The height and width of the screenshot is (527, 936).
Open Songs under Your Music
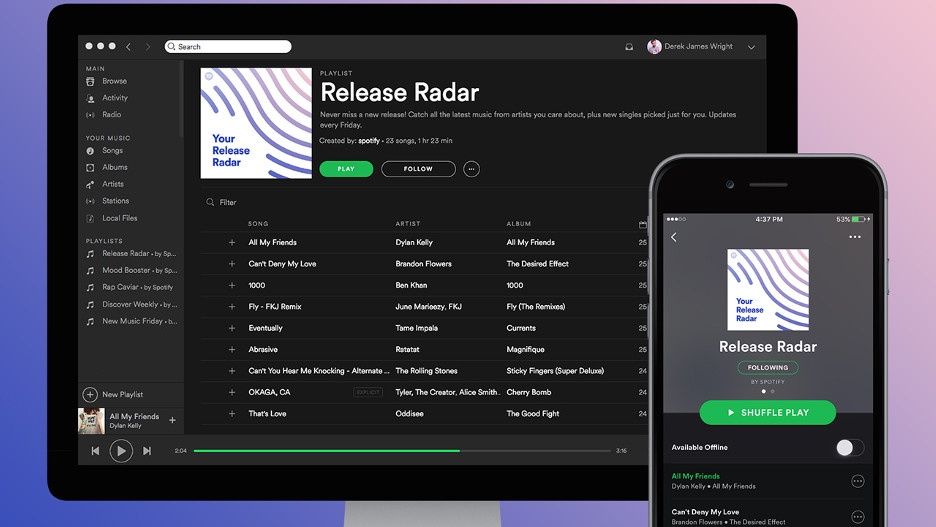tap(112, 151)
